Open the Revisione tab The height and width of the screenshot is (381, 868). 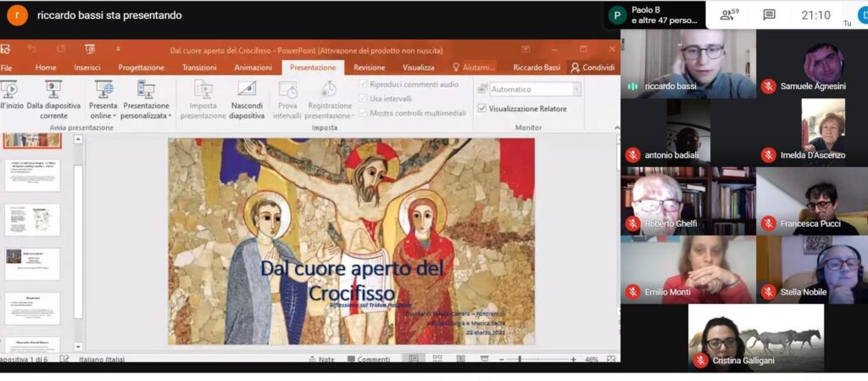coord(370,68)
